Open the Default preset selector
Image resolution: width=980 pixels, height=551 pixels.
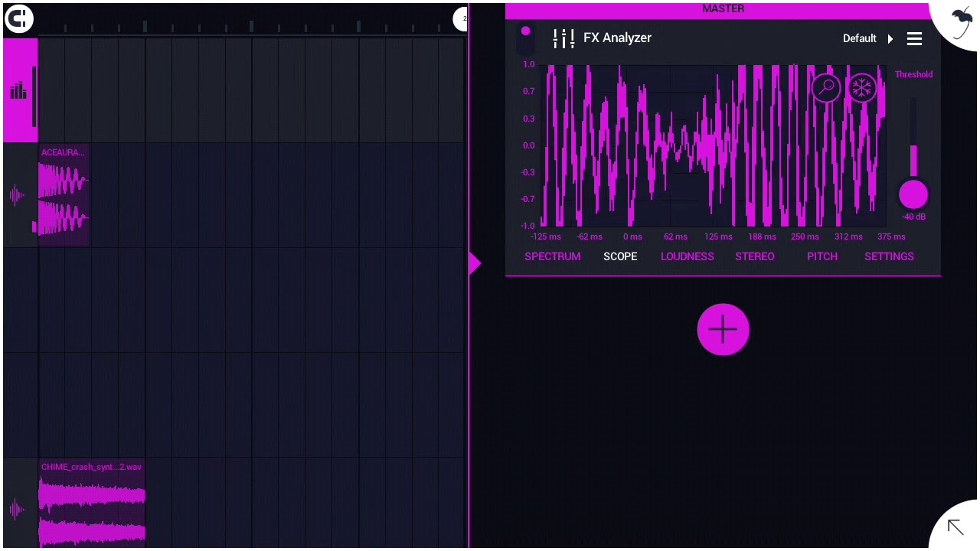tap(859, 38)
